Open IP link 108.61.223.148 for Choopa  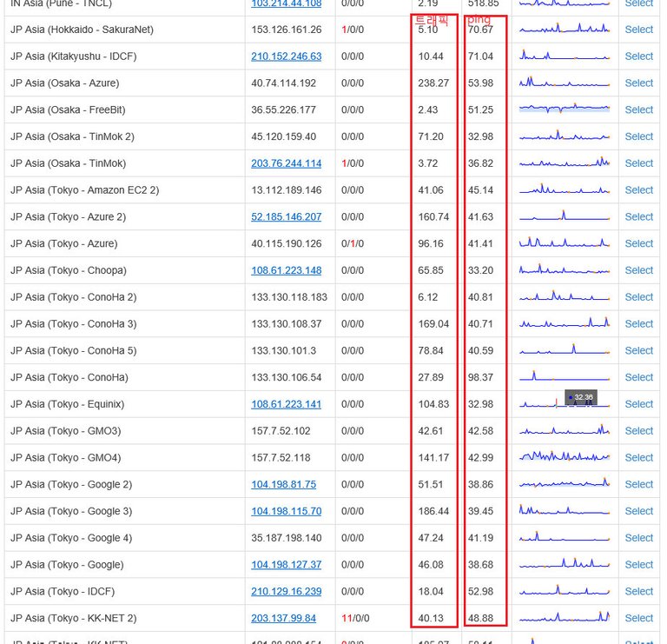(286, 270)
